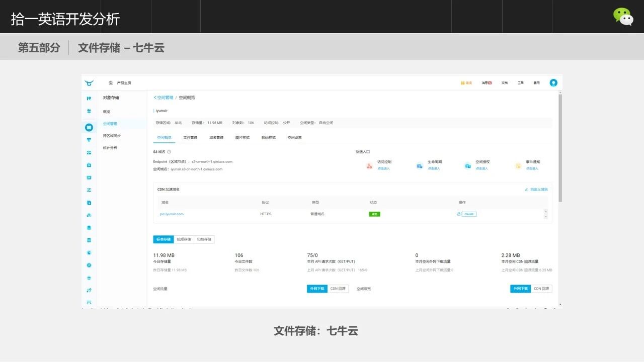
Task: Click the 75/0 API request count
Action: [x=312, y=255]
